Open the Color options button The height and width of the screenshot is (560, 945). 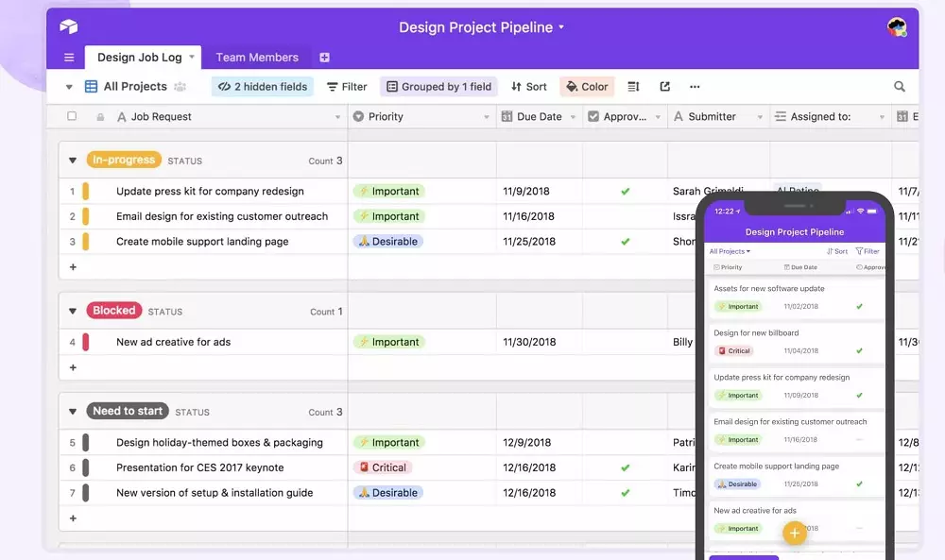[587, 87]
